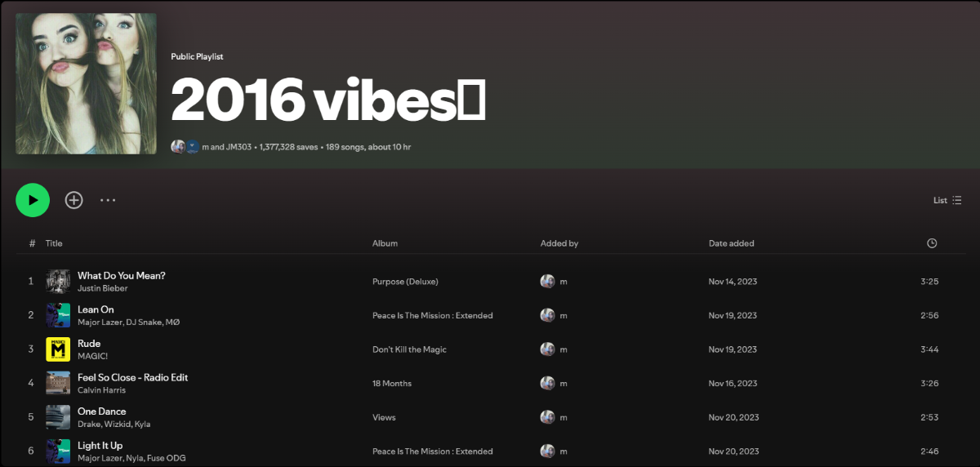Image resolution: width=980 pixels, height=467 pixels.
Task: Click the yellow Rude album artwork
Action: 58,349
